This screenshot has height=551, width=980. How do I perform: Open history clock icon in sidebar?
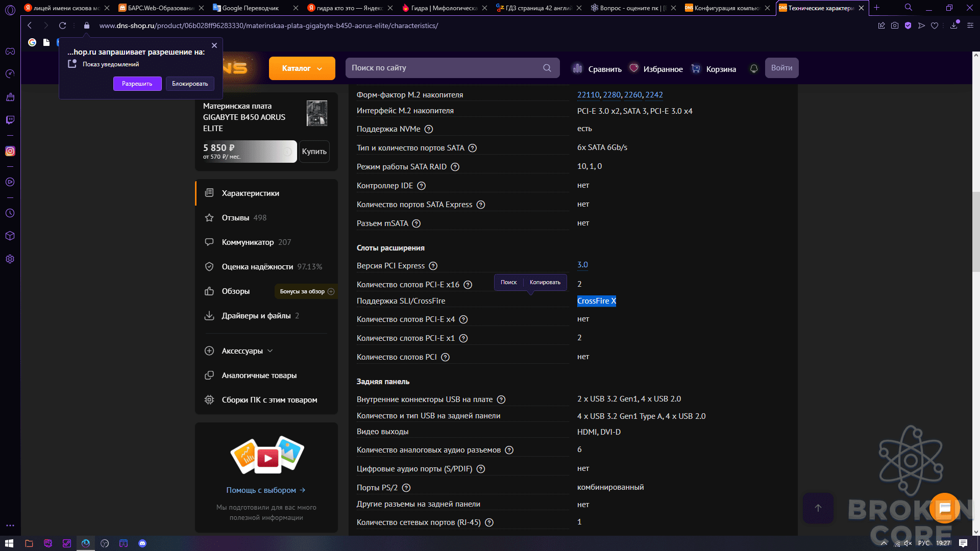pyautogui.click(x=10, y=213)
